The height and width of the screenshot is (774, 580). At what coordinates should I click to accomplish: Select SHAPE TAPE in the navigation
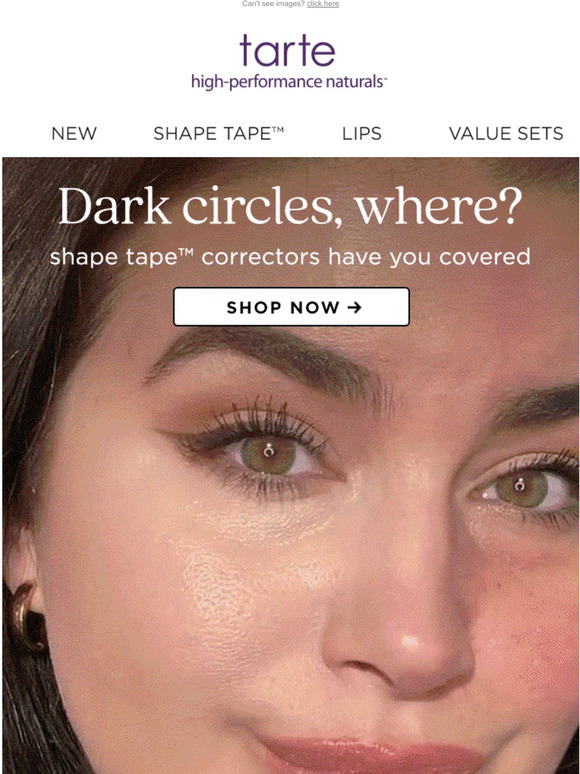218,133
